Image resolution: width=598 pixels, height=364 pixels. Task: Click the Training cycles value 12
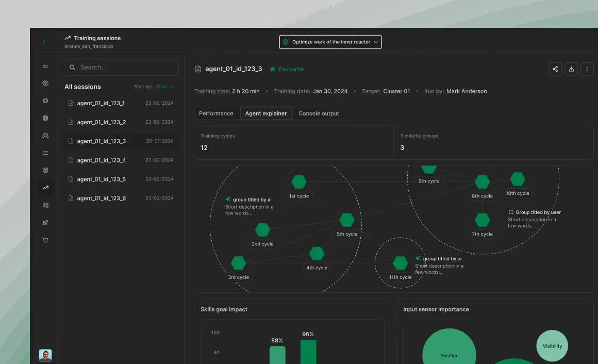pyautogui.click(x=204, y=147)
